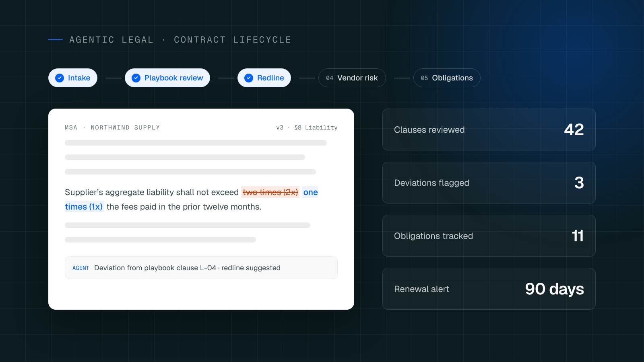644x362 pixels.
Task: Click "Supplier's aggregate liability shall not exceed" text
Action: (x=152, y=192)
